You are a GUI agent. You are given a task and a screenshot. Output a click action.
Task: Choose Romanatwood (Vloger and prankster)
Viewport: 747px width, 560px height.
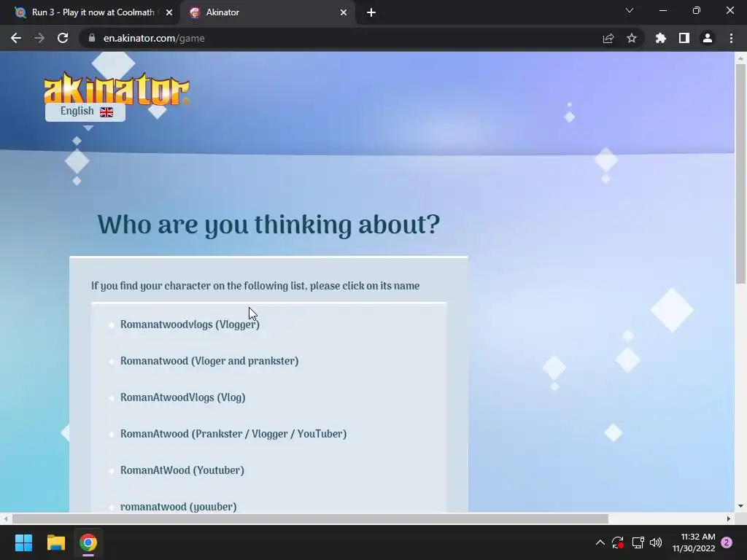tap(209, 361)
